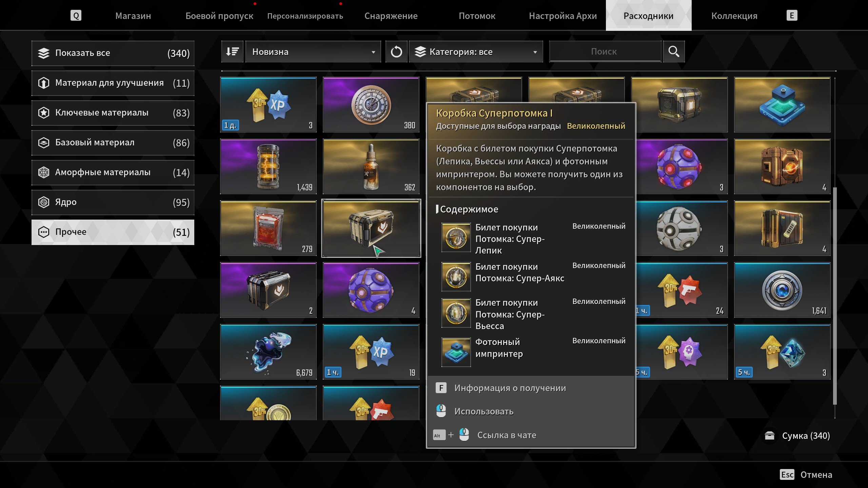Select the 30% XP boost item with 1 д. timer

click(268, 105)
